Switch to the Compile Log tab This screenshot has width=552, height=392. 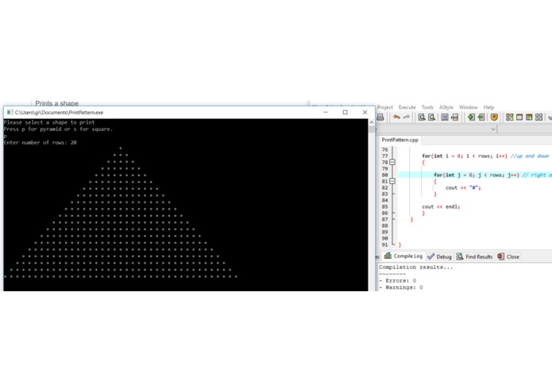click(x=403, y=256)
